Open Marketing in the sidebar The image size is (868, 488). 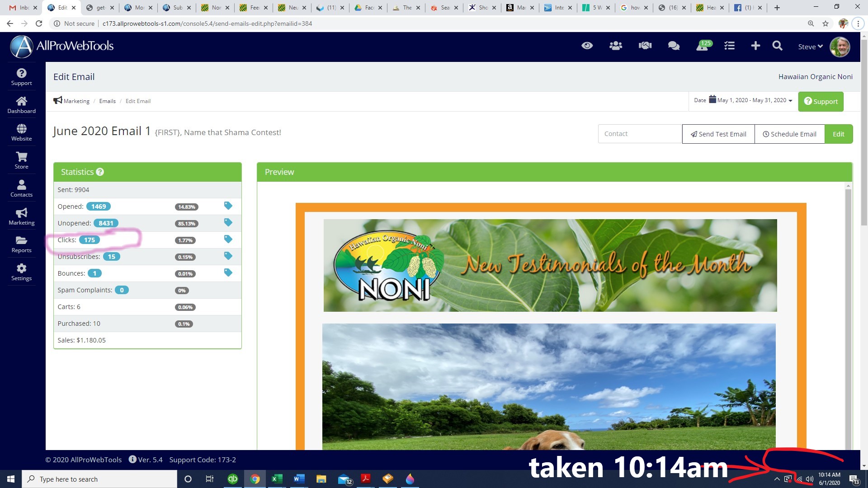(21, 216)
